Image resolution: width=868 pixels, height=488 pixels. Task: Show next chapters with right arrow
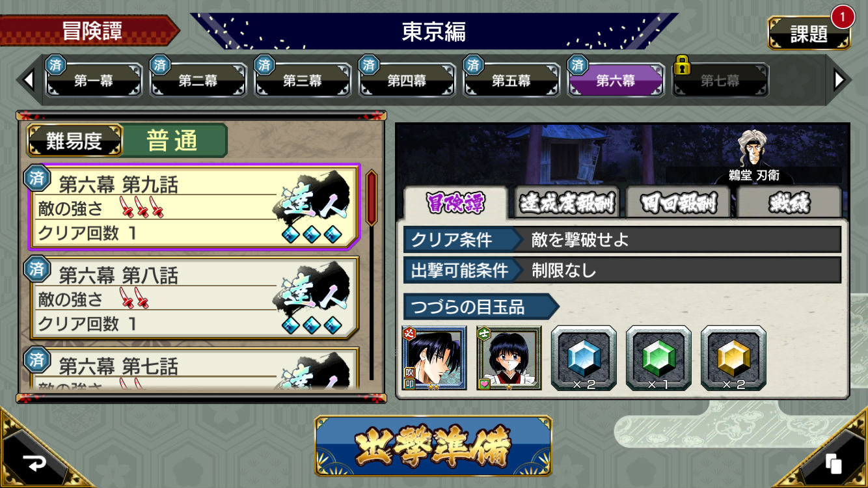(840, 80)
